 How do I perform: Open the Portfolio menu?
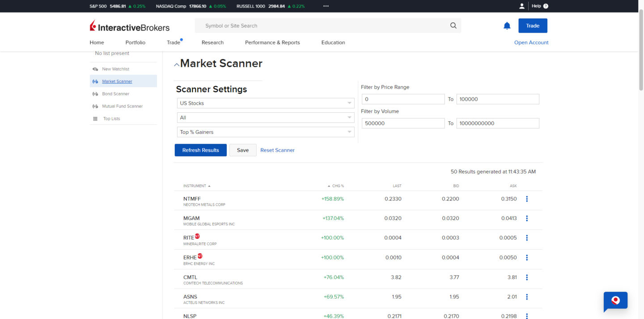135,43
